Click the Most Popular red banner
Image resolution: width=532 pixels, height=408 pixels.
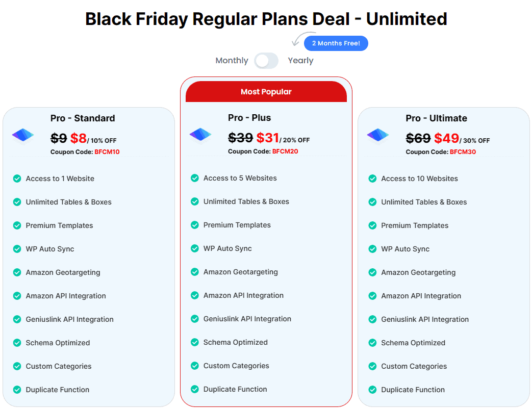[x=266, y=92]
